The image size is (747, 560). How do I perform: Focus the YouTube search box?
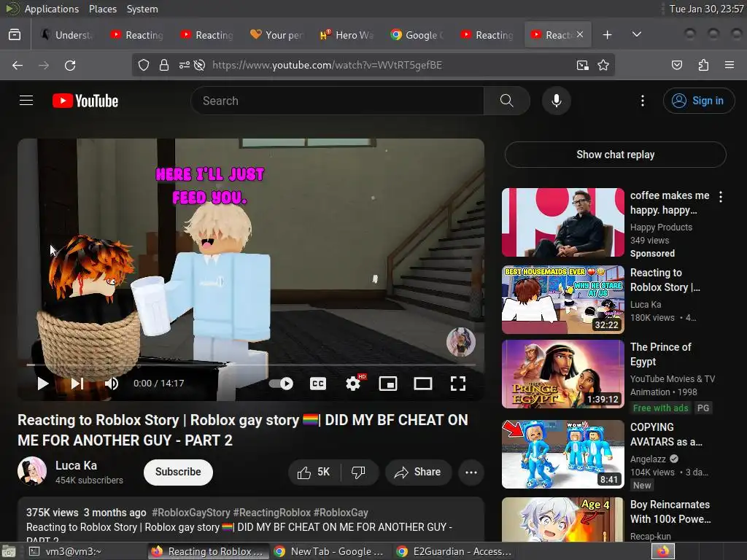[337, 101]
